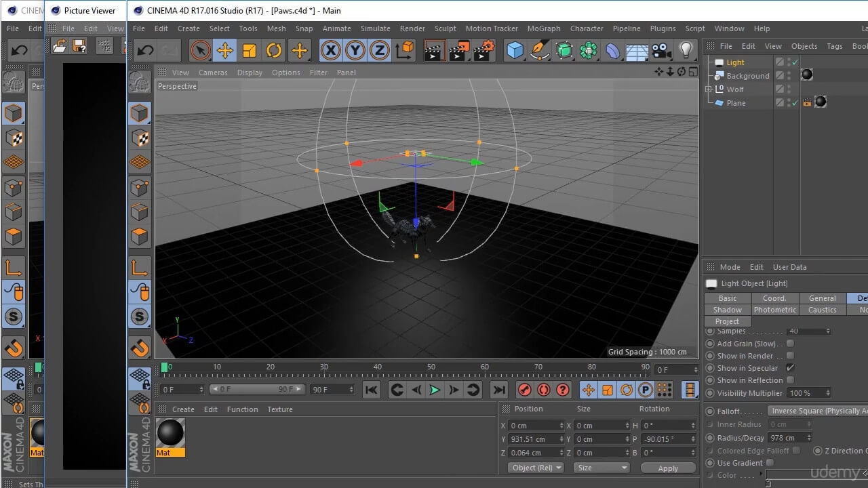Screen dimensions: 868x488
Task: Expand the Wolf object in the tree
Action: (x=709, y=89)
